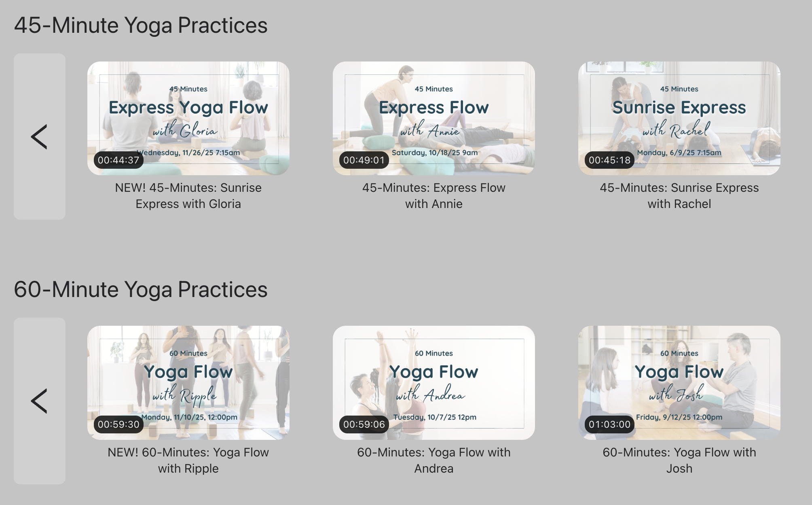The width and height of the screenshot is (812, 505).
Task: Click previous arrow in 60-Minute Yoga carousel
Action: [x=40, y=401]
